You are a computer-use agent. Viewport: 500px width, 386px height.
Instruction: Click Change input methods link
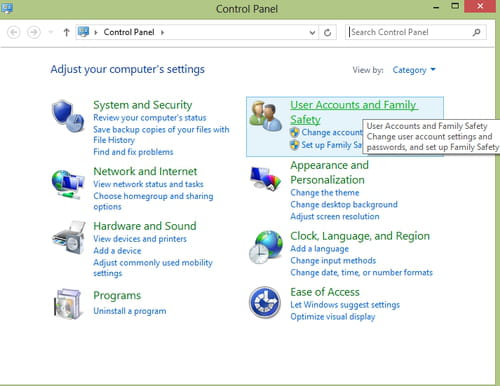coord(333,261)
